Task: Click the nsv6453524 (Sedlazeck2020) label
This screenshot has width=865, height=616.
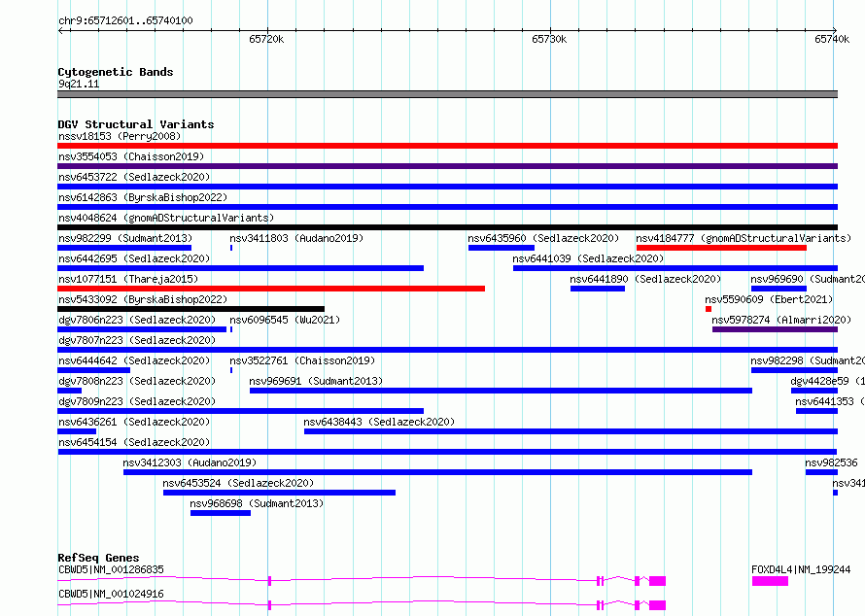Action: [x=238, y=483]
